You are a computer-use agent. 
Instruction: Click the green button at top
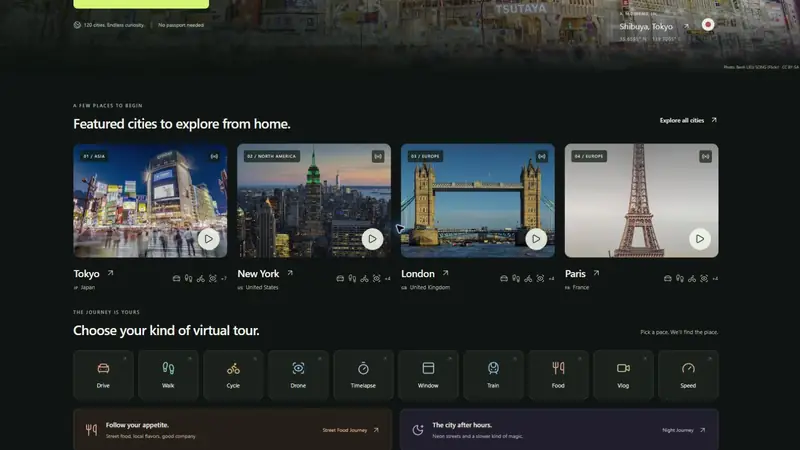pyautogui.click(x=141, y=4)
